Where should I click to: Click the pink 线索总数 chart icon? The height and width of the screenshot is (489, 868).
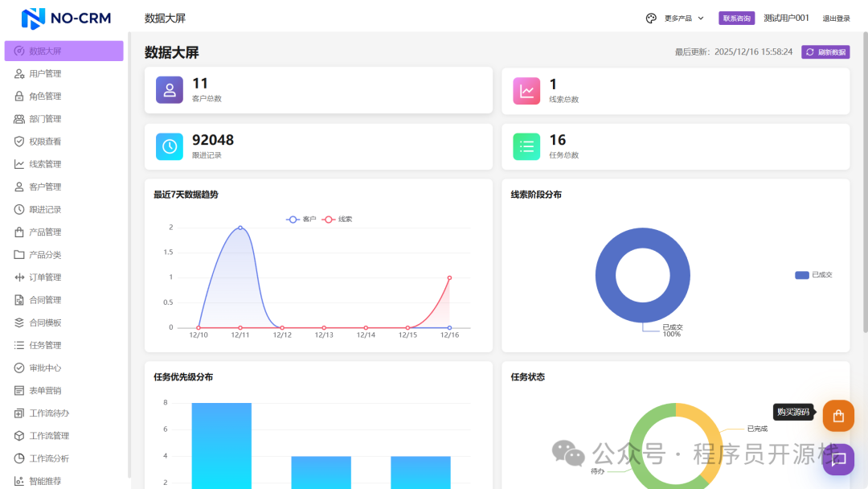(x=526, y=91)
